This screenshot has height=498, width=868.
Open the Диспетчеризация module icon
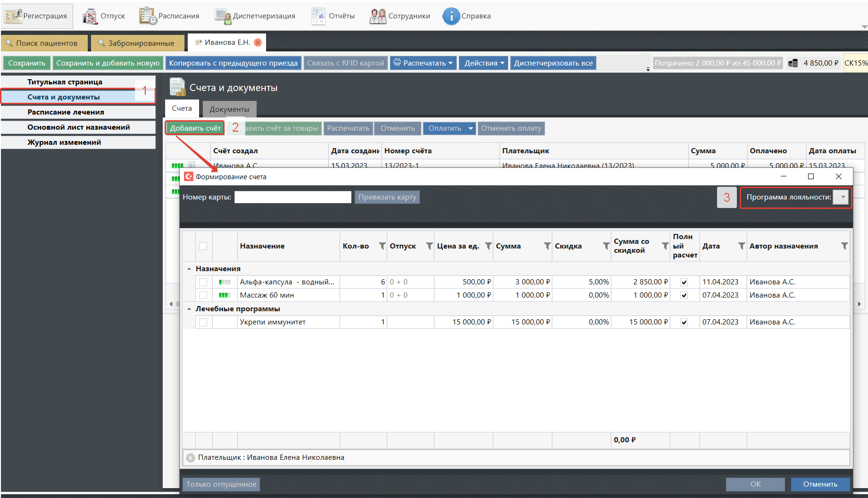click(222, 16)
